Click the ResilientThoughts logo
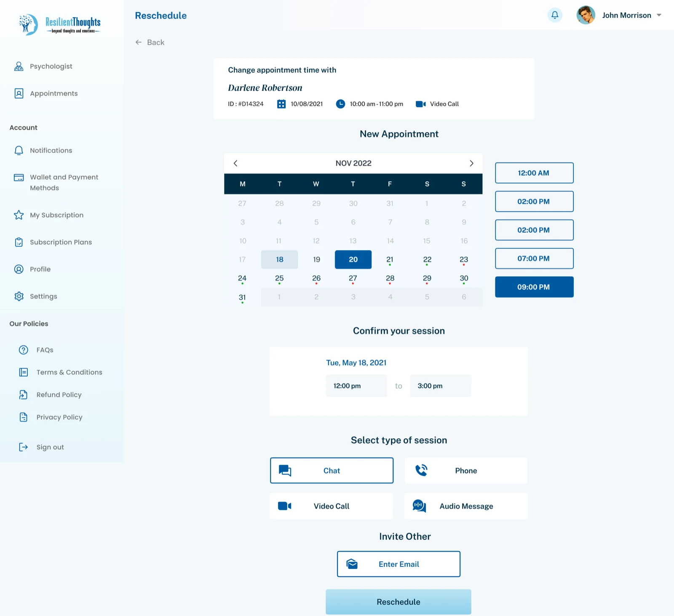Image resolution: width=674 pixels, height=616 pixels. click(60, 24)
